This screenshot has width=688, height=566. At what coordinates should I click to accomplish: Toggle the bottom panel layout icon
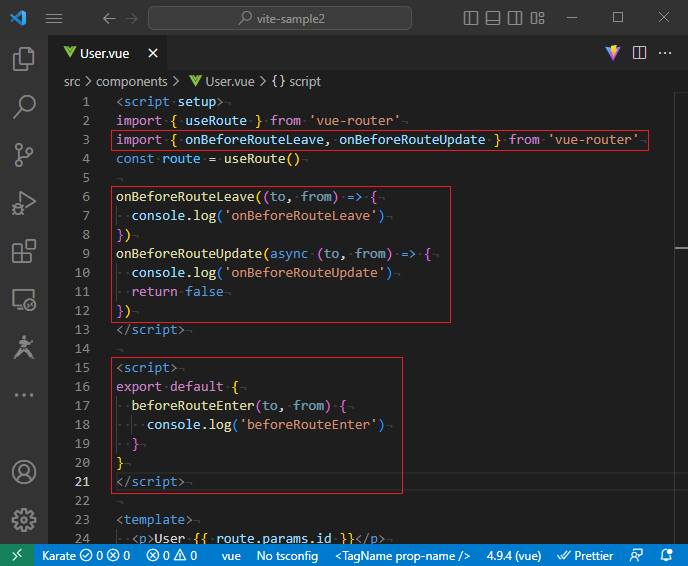(493, 18)
